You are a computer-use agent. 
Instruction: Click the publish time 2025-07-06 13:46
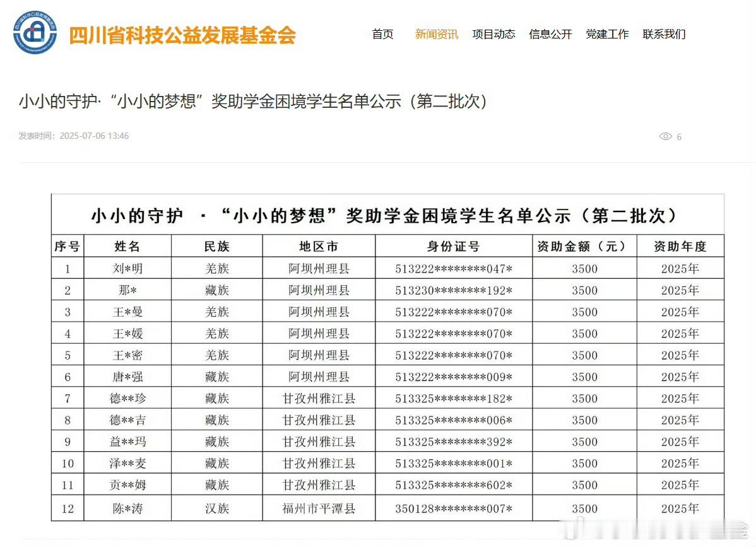coord(94,136)
